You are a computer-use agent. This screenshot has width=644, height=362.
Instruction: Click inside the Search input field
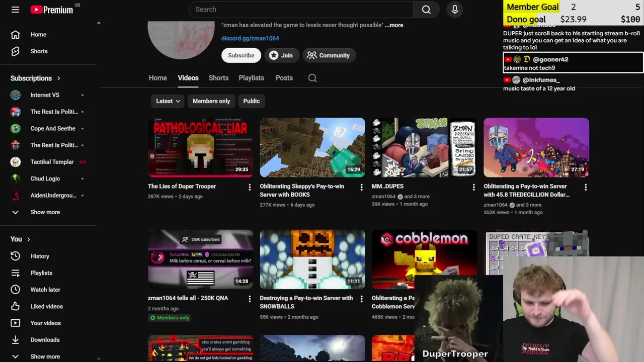pyautogui.click(x=301, y=10)
